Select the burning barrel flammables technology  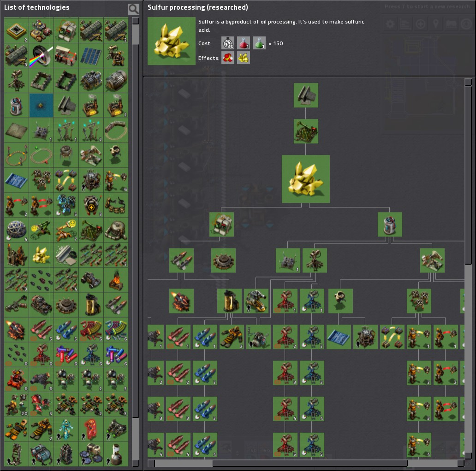click(x=116, y=280)
